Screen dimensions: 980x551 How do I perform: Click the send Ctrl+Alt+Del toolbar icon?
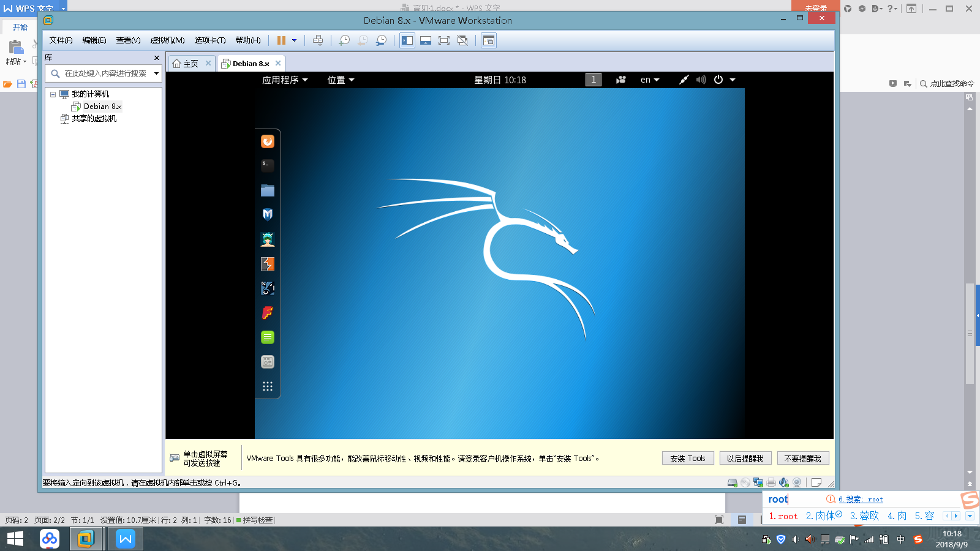(318, 40)
